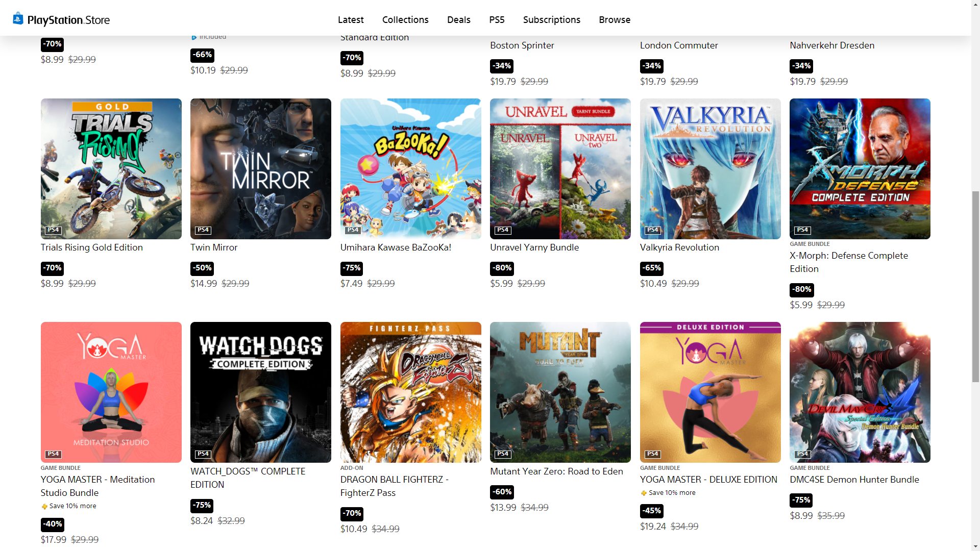Click the PS4 platform tag on Mutant Year Zero

coord(503,454)
